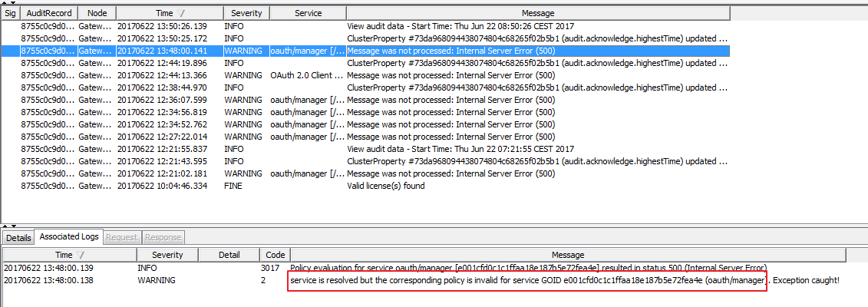The width and height of the screenshot is (868, 307).
Task: Click the Detail column header in logs
Action: [229, 255]
